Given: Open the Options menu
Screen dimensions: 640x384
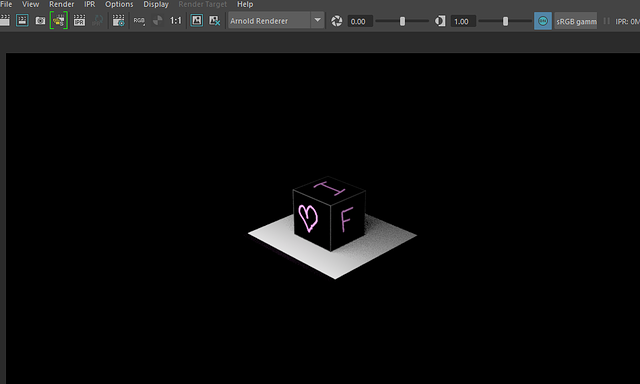Looking at the screenshot, I should [x=119, y=4].
